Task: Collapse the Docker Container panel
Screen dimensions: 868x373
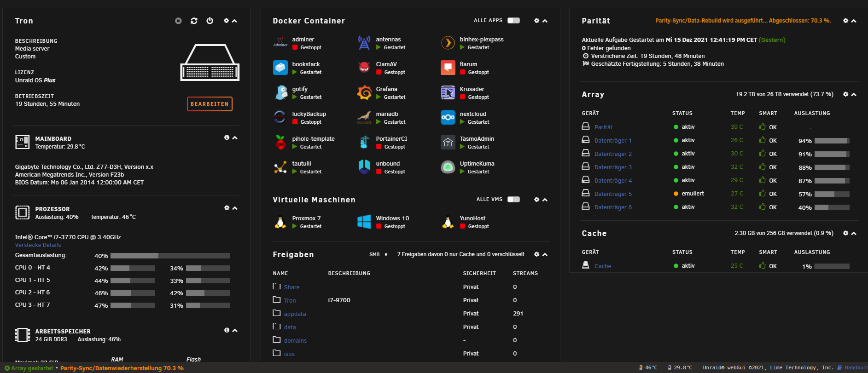Action: [x=545, y=21]
